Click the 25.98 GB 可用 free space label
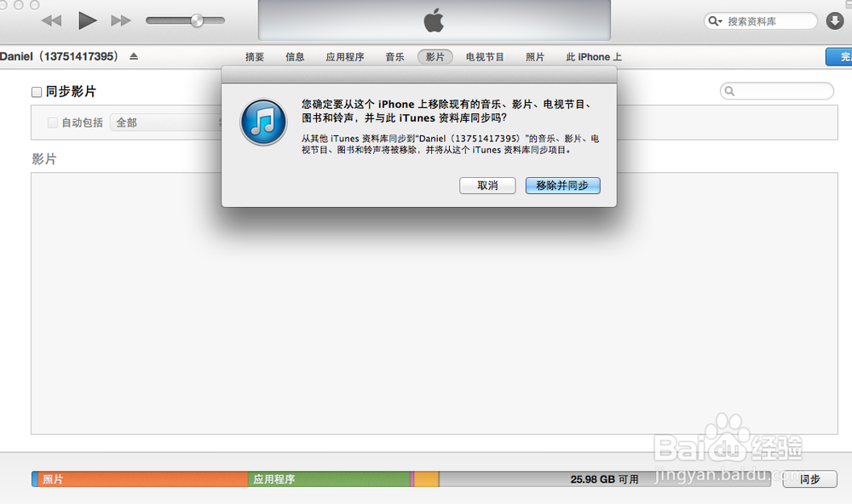852x504 pixels. click(604, 479)
